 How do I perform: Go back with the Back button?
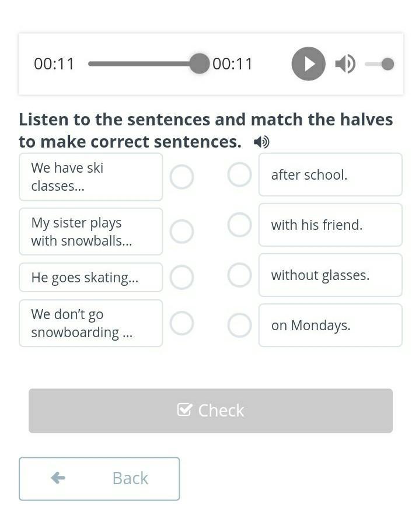pyautogui.click(x=99, y=478)
